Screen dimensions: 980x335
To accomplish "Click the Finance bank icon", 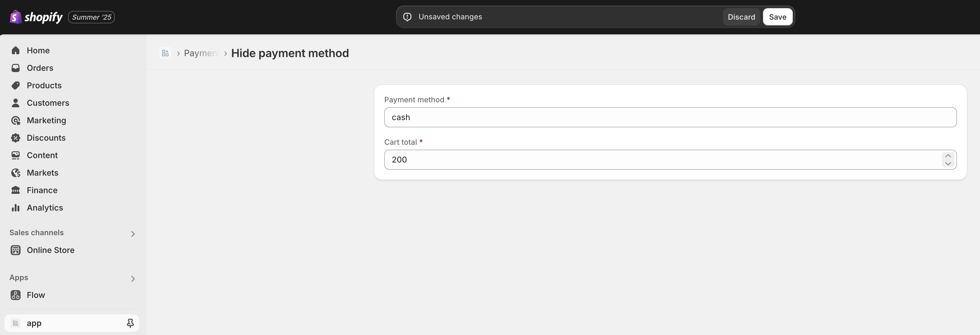I will point(16,191).
